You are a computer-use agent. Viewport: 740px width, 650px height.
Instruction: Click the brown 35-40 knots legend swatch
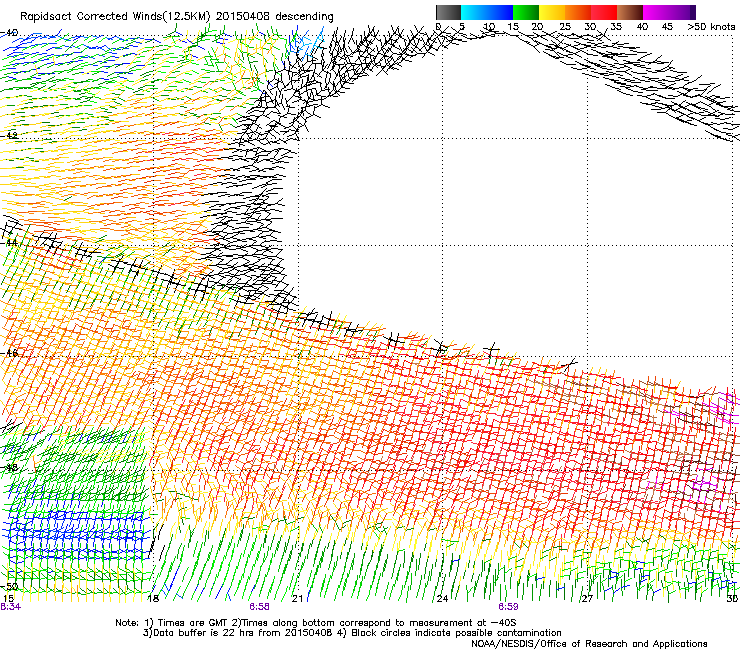[x=630, y=12]
